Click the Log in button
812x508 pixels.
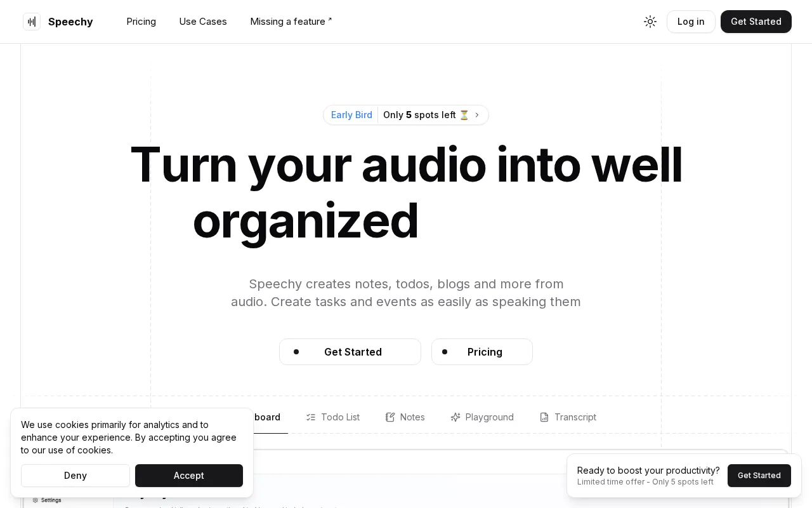[691, 22]
